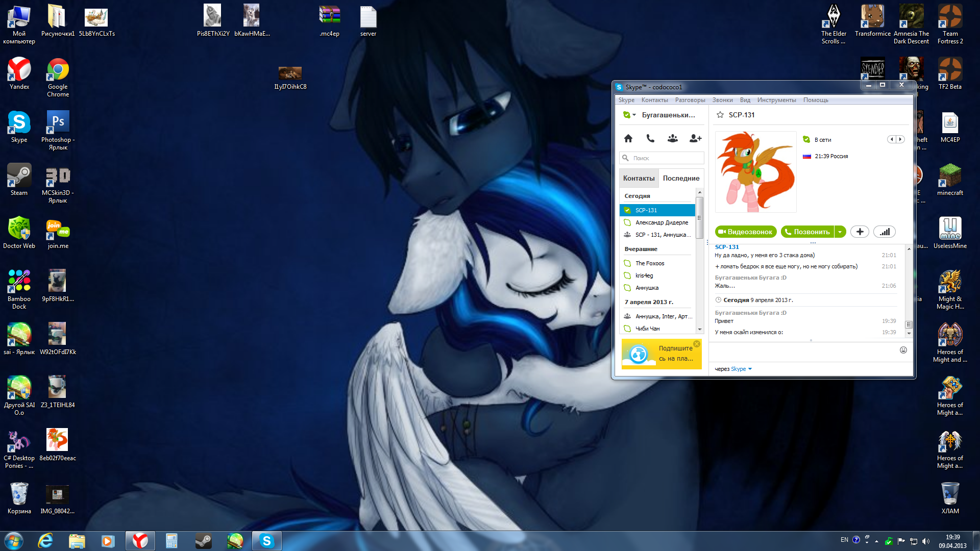The width and height of the screenshot is (980, 551).
Task: Call SCP-131 with the Позвонить button
Action: click(x=807, y=232)
